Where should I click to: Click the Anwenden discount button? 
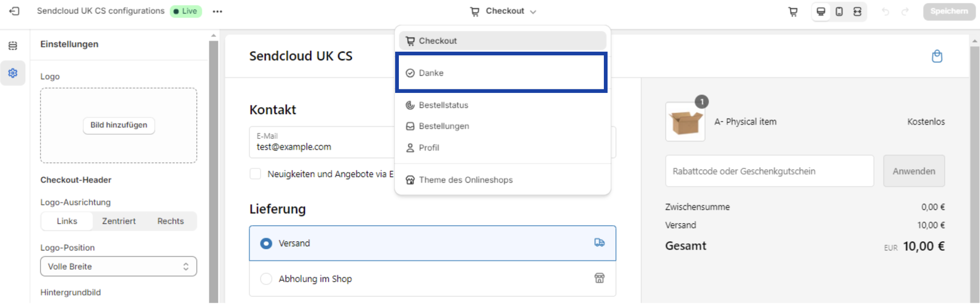(x=914, y=171)
